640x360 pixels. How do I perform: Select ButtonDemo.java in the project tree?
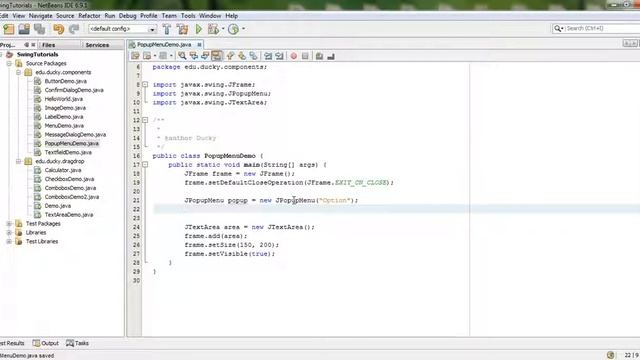tap(66, 81)
